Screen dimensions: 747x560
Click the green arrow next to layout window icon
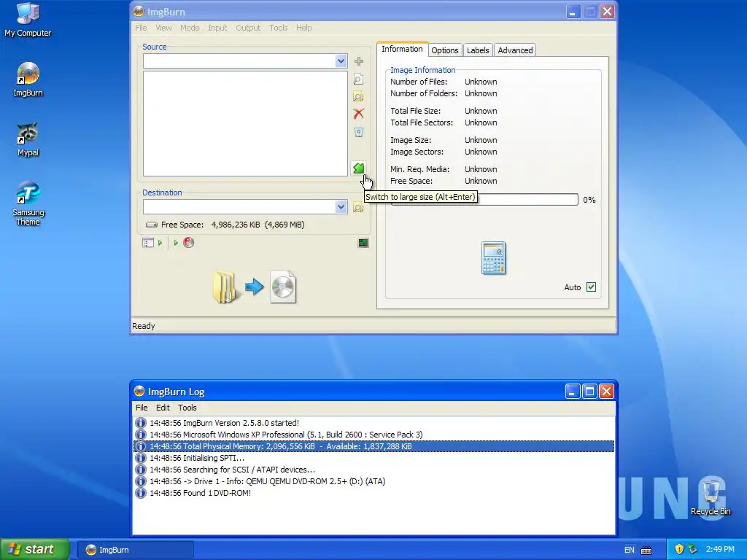(160, 243)
